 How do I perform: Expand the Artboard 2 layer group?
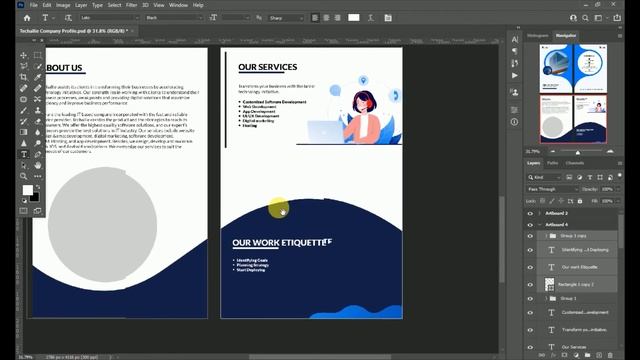pos(540,213)
